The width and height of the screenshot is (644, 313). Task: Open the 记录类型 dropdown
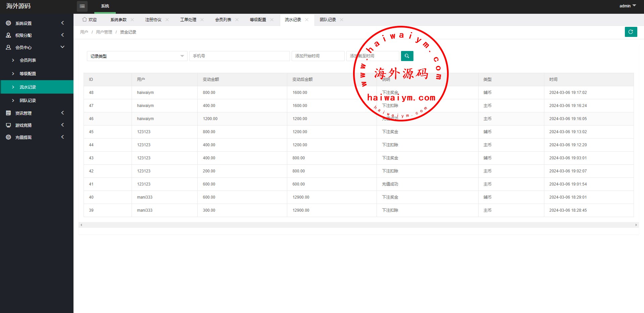[x=137, y=56]
